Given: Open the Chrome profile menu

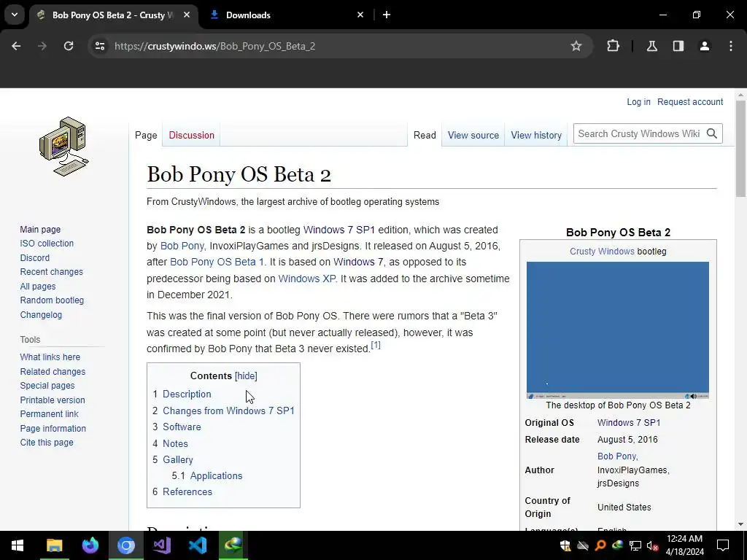Looking at the screenshot, I should click(705, 46).
